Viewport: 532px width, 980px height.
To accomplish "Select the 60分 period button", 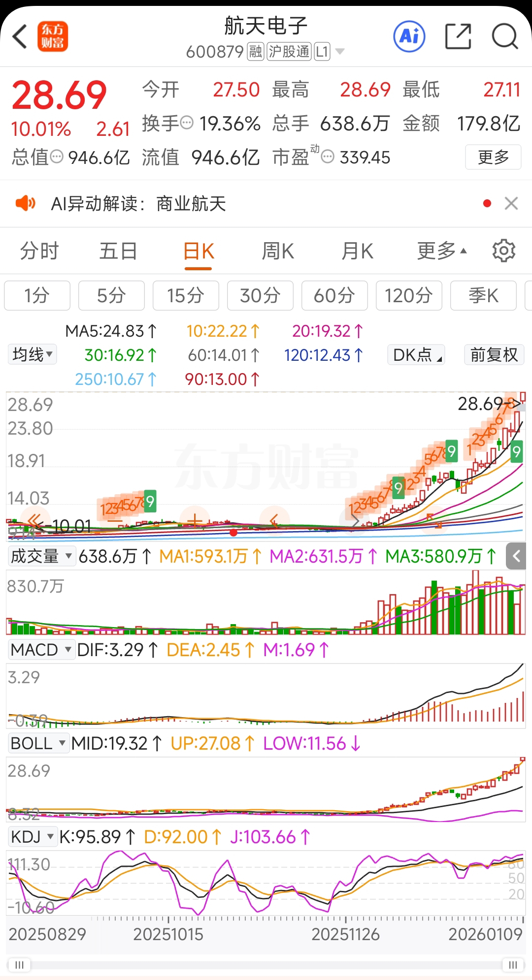I will (x=334, y=295).
